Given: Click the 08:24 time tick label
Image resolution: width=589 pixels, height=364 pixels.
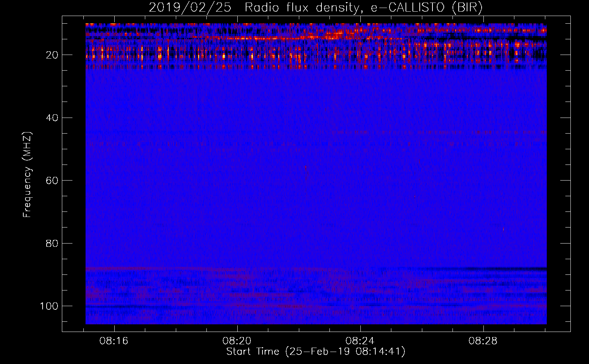Looking at the screenshot, I should click(x=360, y=341).
